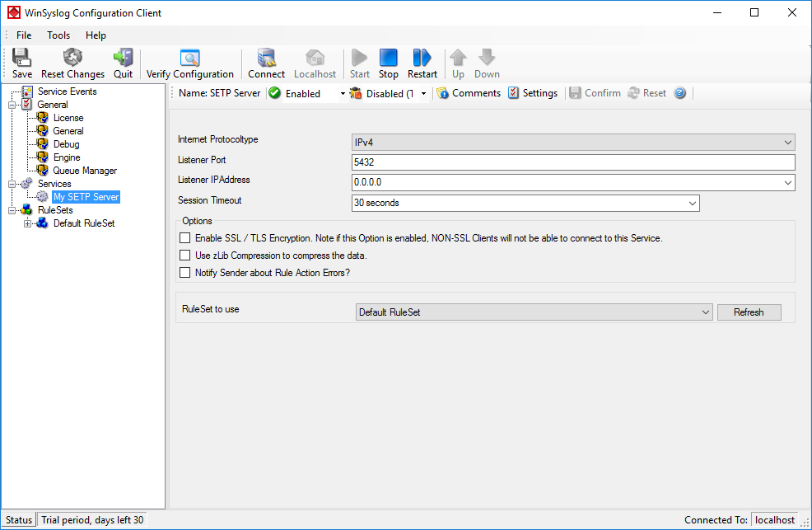Toggle Notify Sender about Rule Action Errors

tap(184, 273)
